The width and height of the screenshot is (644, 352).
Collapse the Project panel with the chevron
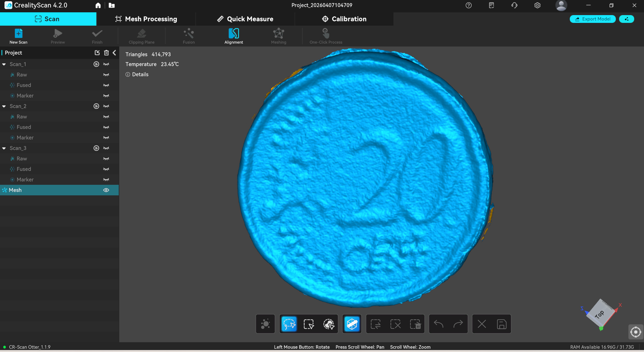tap(114, 53)
